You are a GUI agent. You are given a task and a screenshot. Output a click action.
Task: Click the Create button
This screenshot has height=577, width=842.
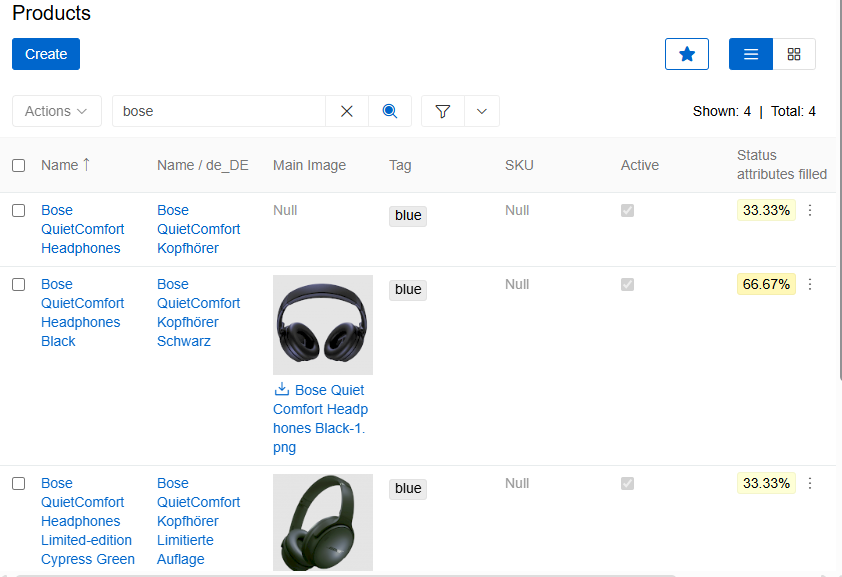coord(45,54)
